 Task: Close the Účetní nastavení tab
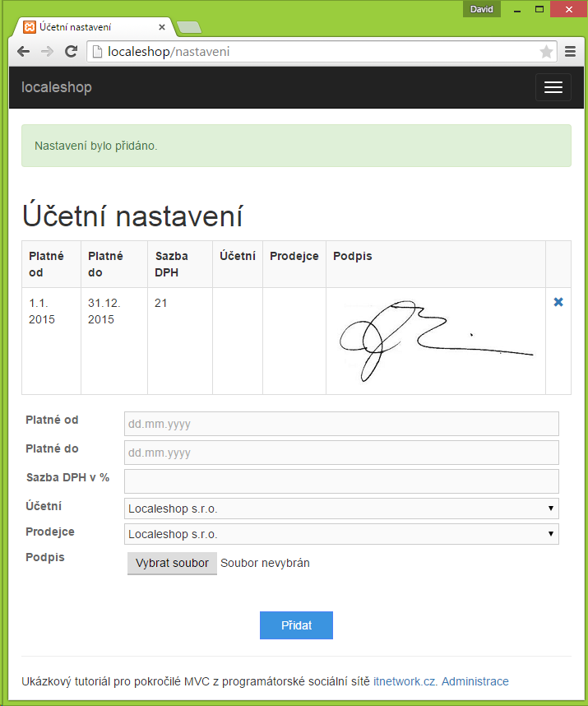tap(162, 27)
